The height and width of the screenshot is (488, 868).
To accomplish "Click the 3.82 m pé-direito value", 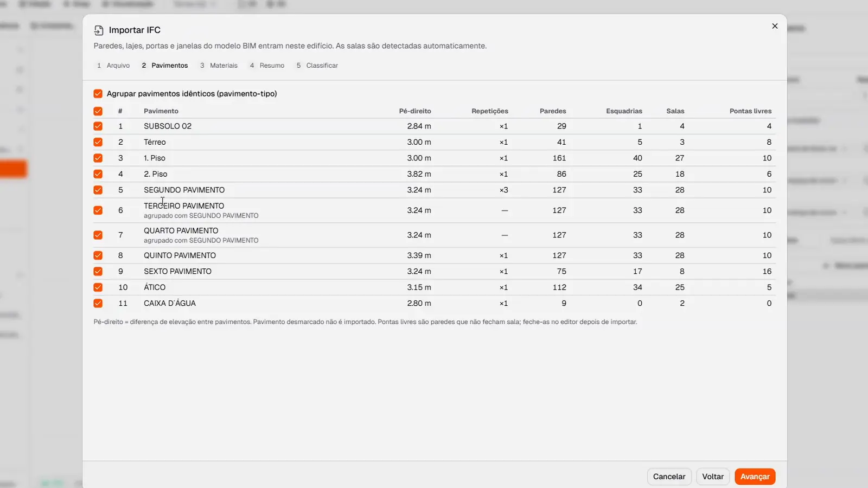I will [419, 174].
